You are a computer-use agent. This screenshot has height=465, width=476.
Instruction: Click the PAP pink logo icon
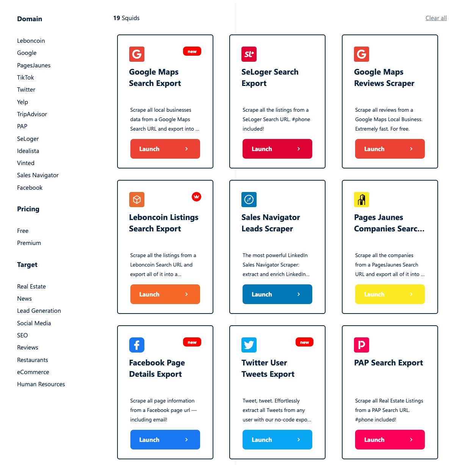(362, 345)
